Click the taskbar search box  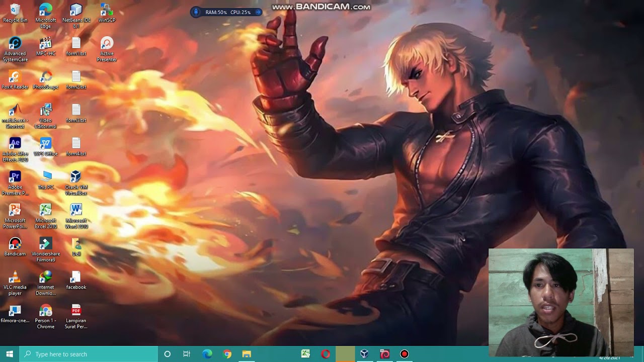(x=89, y=354)
